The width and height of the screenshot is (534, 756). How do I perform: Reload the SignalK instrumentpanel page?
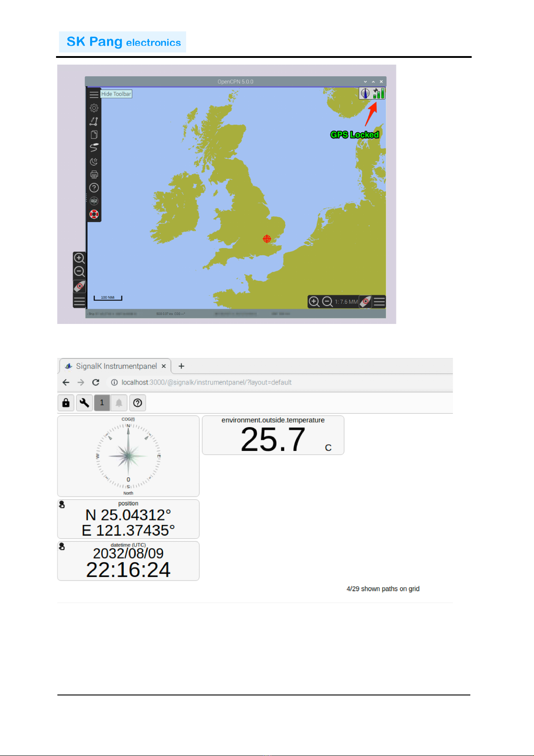[96, 382]
